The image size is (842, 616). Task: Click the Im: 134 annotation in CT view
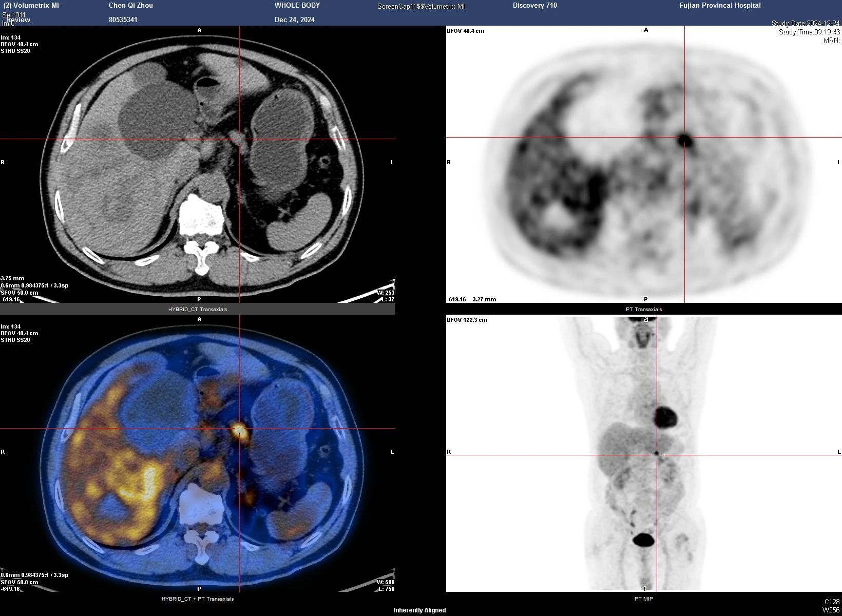point(11,37)
